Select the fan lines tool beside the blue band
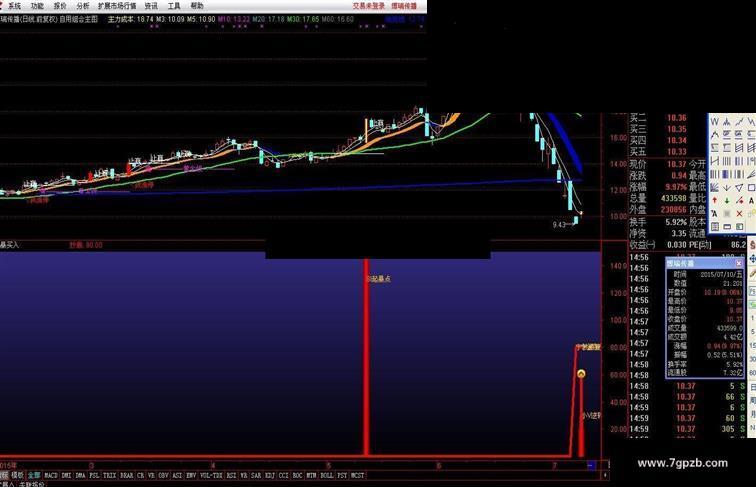Screen dimensions: 756x487 point(751,174)
